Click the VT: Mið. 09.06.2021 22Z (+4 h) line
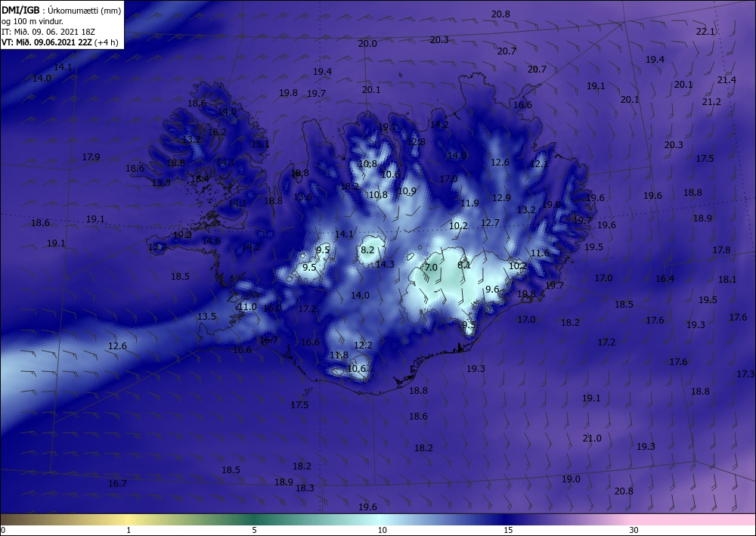The image size is (756, 536). 61,42
